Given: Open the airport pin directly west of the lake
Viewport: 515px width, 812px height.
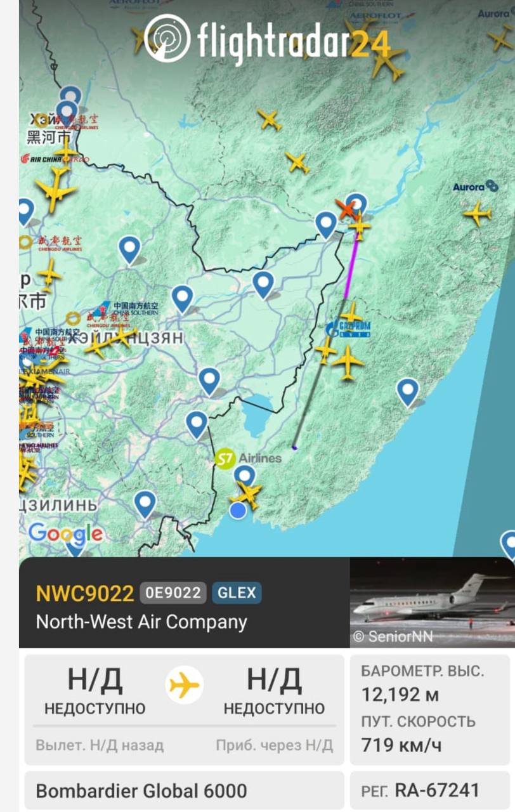Looking at the screenshot, I should point(197,425).
